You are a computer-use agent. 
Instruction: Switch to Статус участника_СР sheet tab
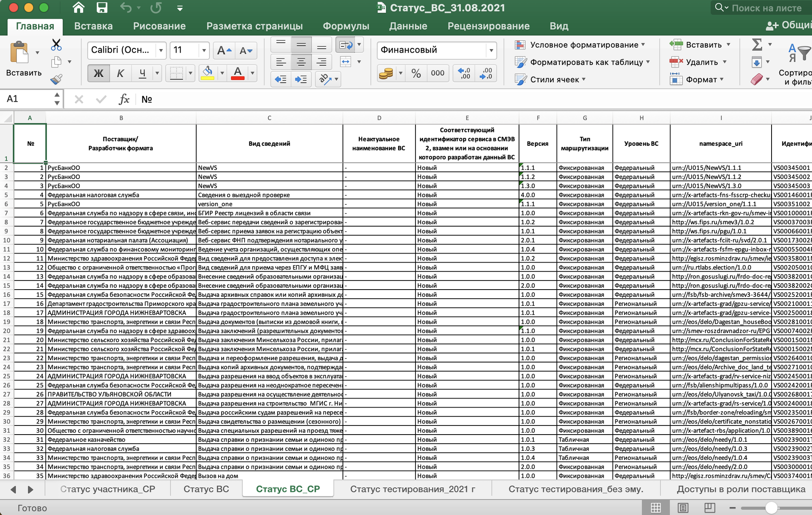107,489
